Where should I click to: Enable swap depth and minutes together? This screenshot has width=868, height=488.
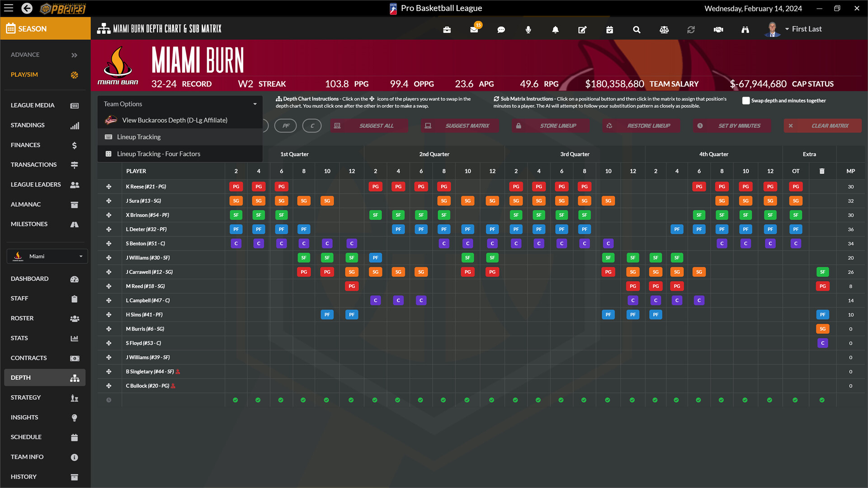pos(746,101)
